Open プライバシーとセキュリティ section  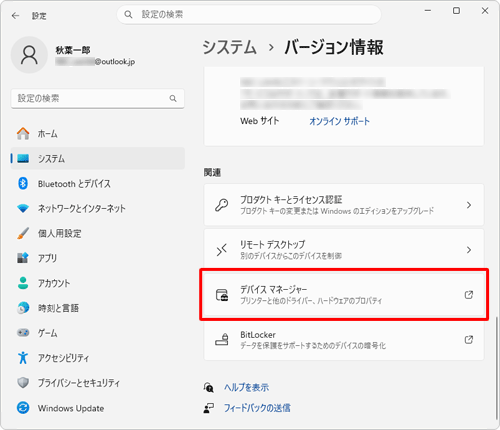[97, 383]
